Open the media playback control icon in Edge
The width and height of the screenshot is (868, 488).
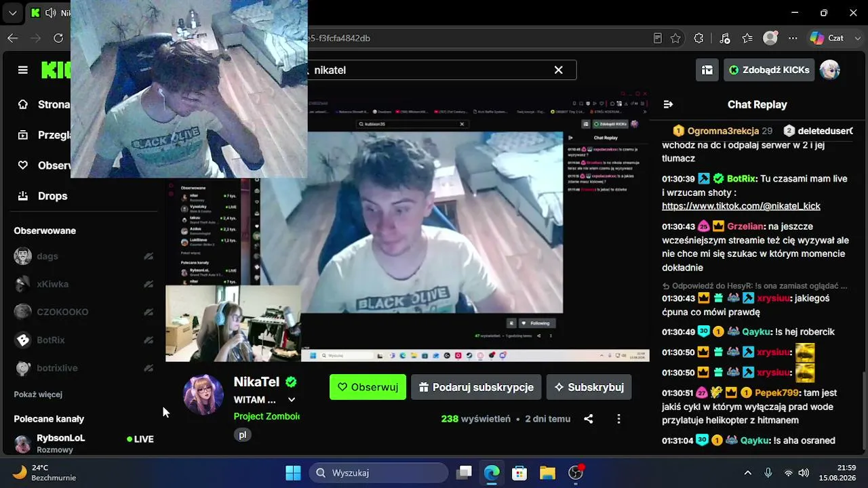point(725,38)
